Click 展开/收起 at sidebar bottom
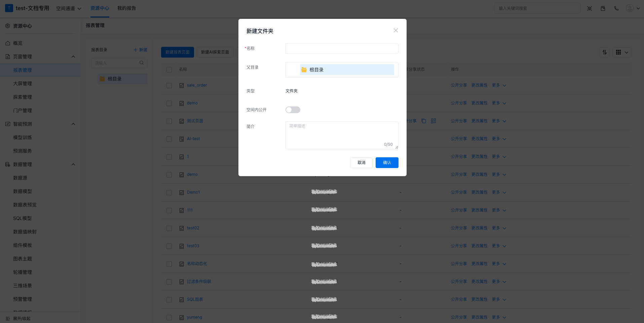This screenshot has height=323, width=644. [18, 318]
